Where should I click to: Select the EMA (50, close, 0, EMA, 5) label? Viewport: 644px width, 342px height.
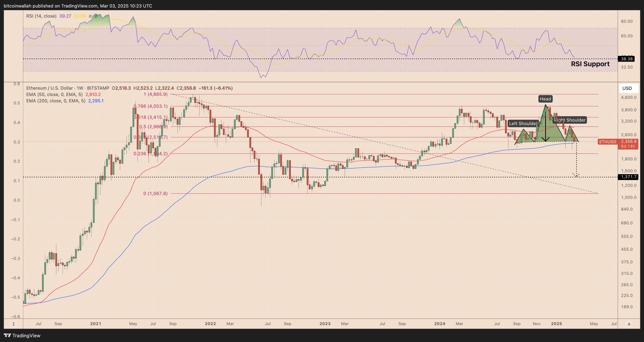54,95
